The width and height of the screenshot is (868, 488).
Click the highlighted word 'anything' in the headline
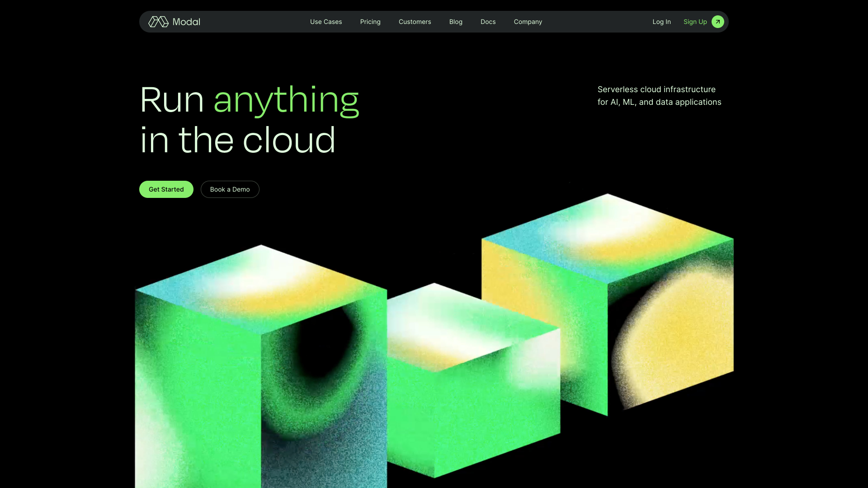(x=286, y=100)
